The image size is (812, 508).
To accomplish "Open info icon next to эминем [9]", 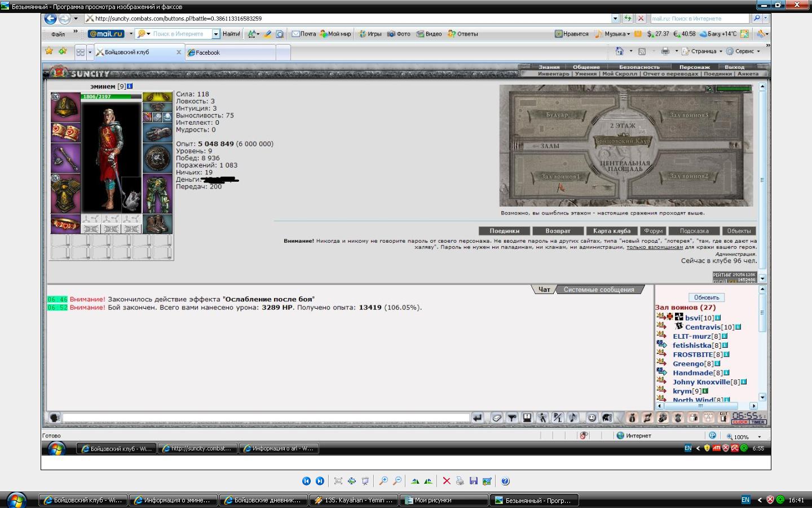I will click(x=130, y=86).
